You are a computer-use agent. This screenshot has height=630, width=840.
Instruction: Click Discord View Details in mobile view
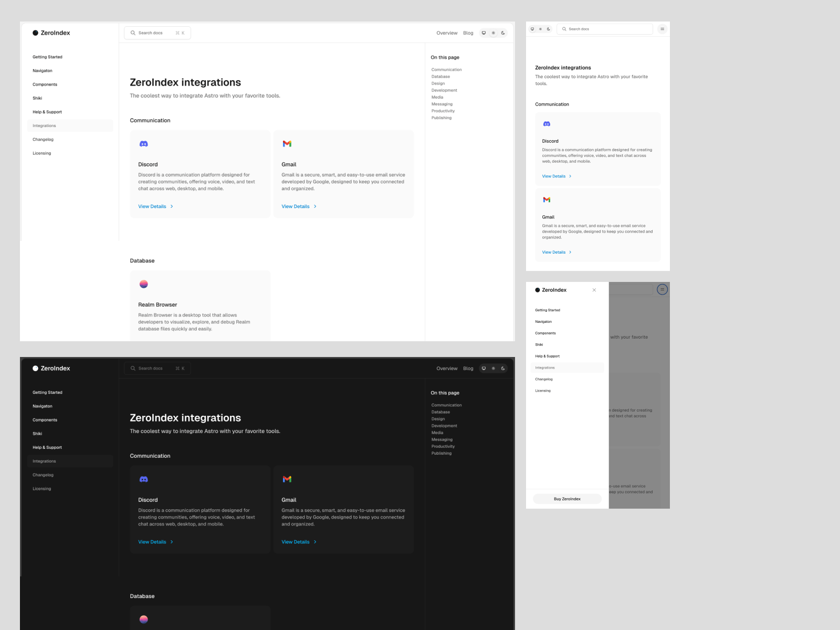point(556,176)
